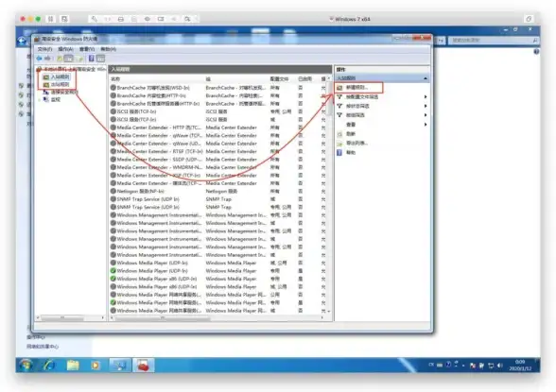Open the 查看(V) menu
Viewport: 556px width, 392px height.
pos(87,49)
